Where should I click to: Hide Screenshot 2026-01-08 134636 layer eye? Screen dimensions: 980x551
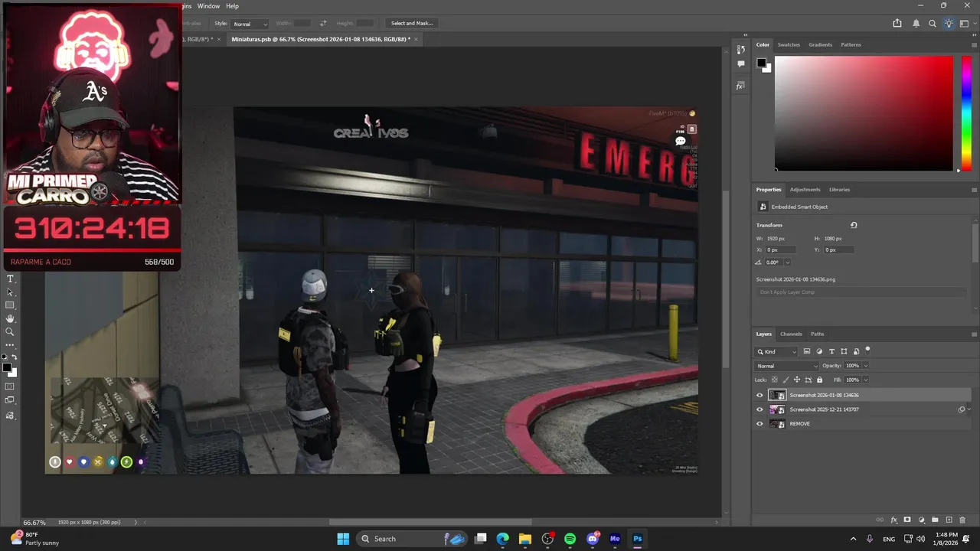tap(759, 396)
